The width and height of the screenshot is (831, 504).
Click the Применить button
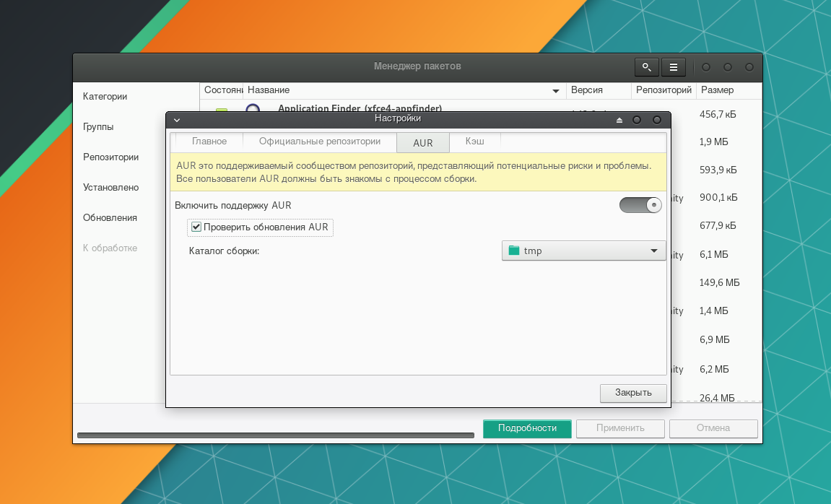[x=621, y=428]
